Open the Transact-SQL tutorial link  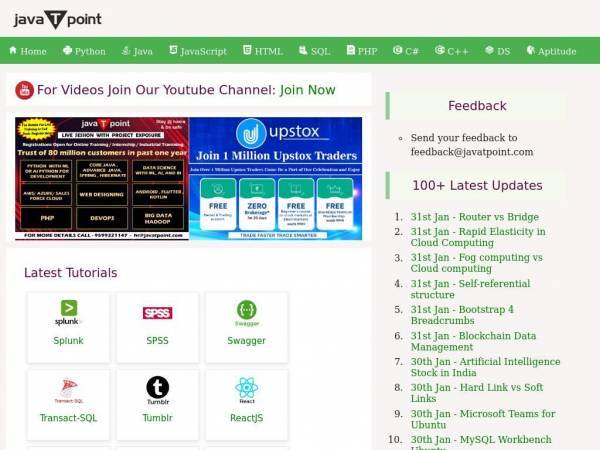pyautogui.click(x=68, y=418)
